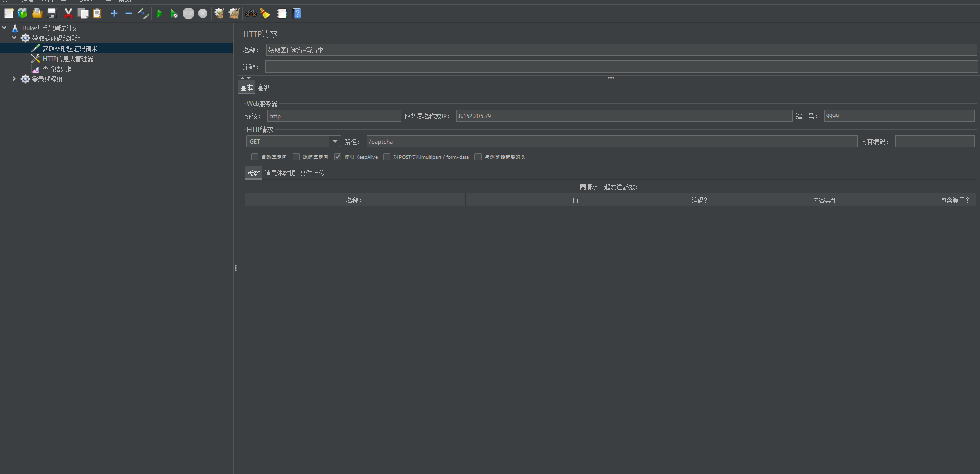
Task: Click the Clear All double broom icon
Action: click(x=234, y=14)
